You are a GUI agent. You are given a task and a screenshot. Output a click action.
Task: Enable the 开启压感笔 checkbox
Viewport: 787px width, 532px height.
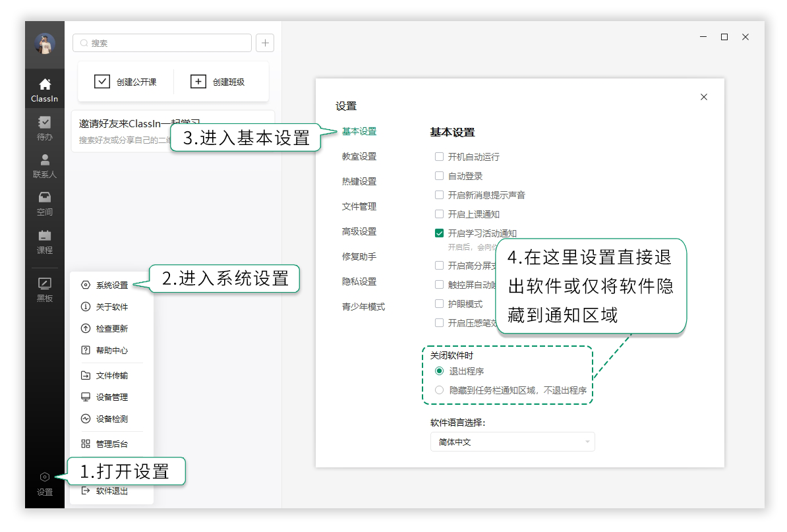(x=439, y=323)
